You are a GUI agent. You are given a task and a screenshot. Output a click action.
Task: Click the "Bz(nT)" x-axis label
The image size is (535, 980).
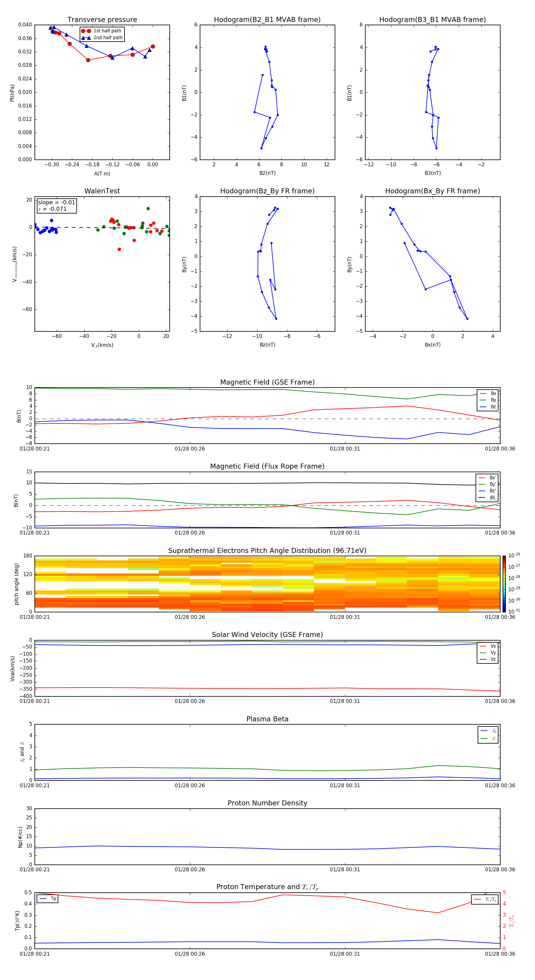(x=267, y=345)
